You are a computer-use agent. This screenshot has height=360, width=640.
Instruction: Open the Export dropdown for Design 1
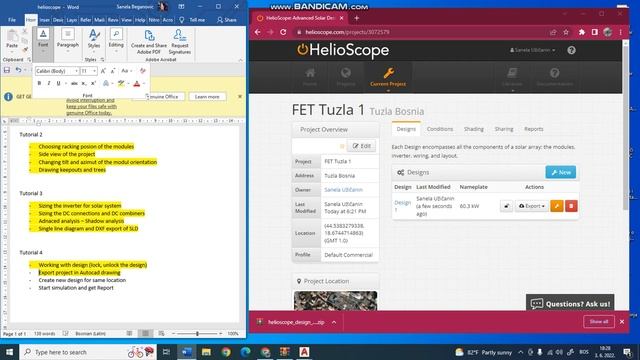point(531,206)
